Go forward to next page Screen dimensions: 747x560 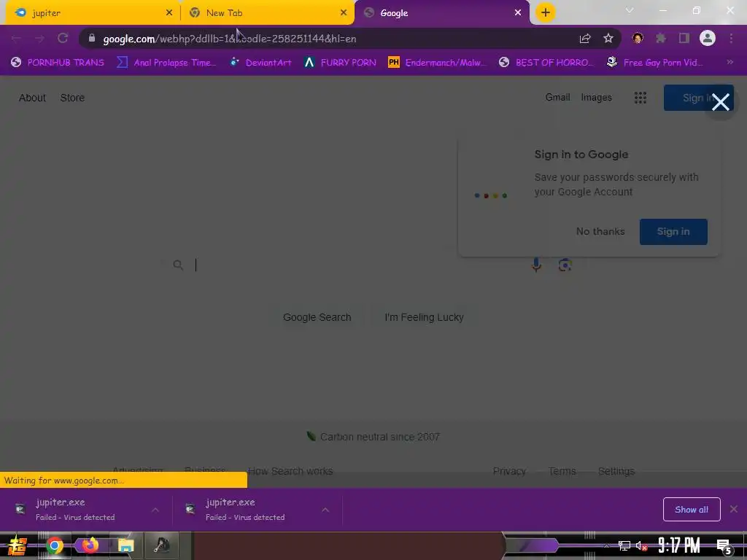[x=39, y=39]
